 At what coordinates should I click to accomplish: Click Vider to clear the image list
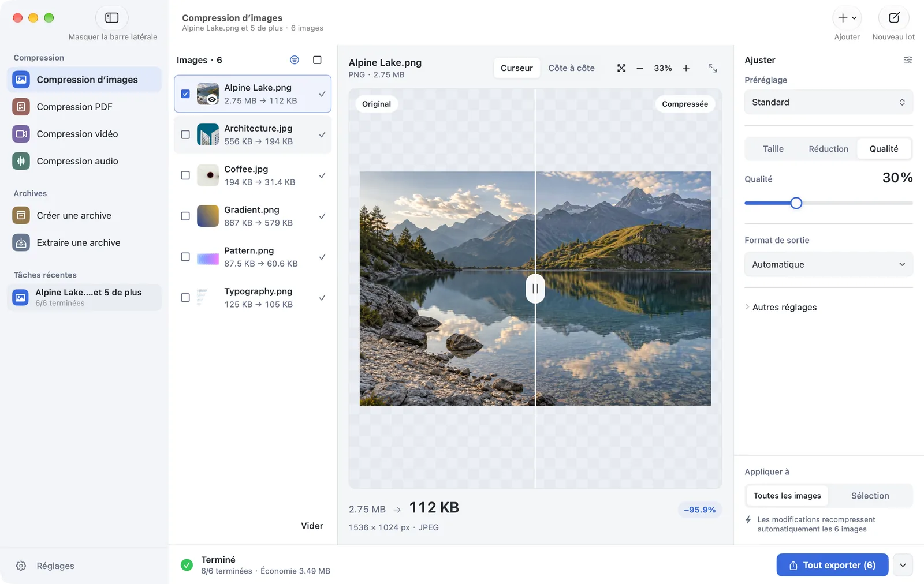click(x=312, y=526)
